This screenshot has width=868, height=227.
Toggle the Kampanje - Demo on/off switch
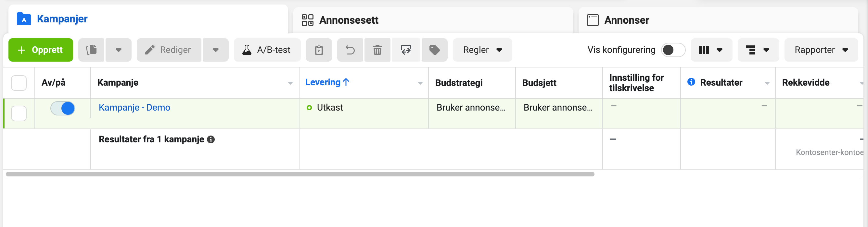[63, 108]
